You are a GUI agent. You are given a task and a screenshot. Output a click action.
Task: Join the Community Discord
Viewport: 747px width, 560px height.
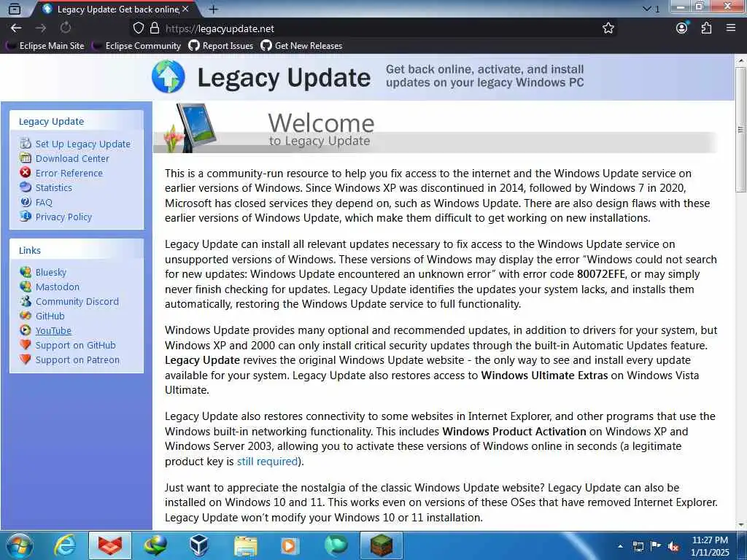point(77,302)
